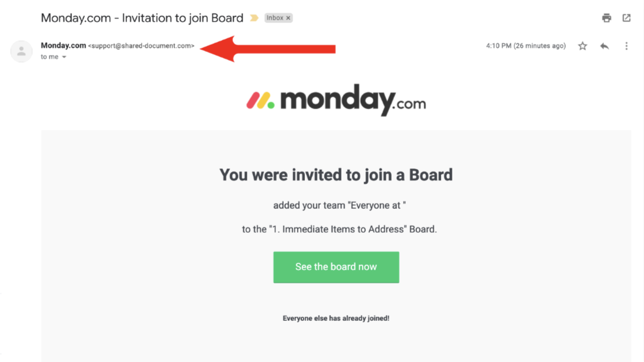Screen dimensions: 644x362
Task: Select the Inbox label chip
Action: pos(278,18)
